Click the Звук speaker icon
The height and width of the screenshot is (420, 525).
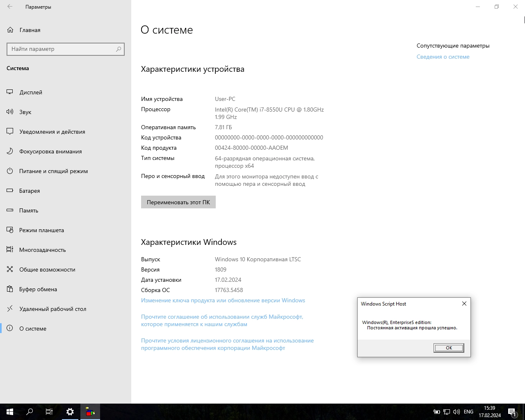[x=10, y=112]
